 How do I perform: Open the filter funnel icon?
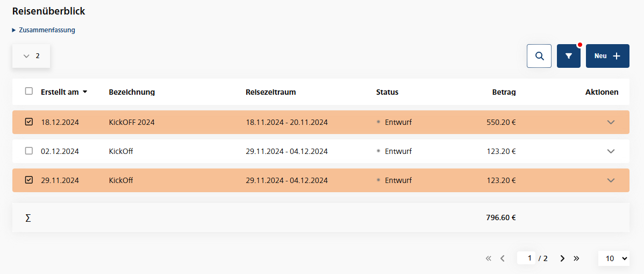coord(569,56)
